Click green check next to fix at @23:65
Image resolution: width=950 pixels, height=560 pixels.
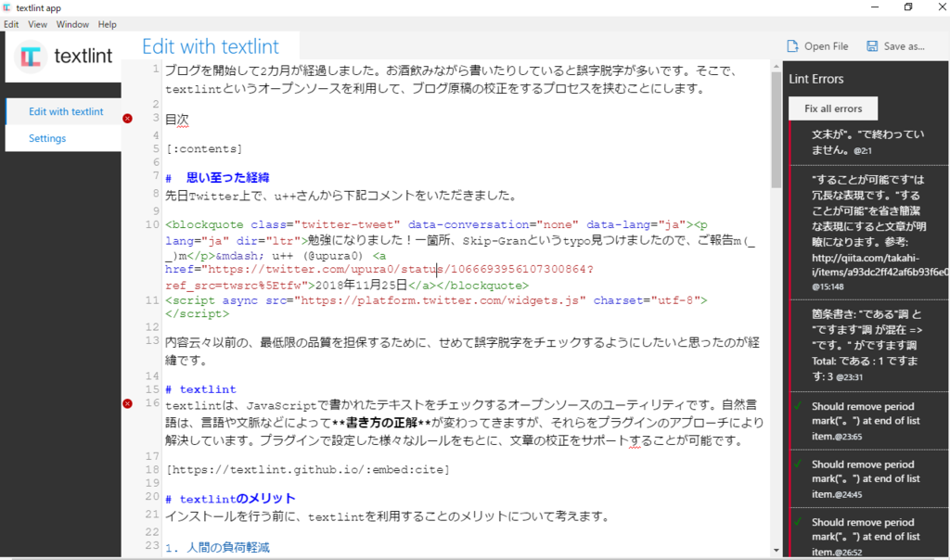(x=799, y=405)
